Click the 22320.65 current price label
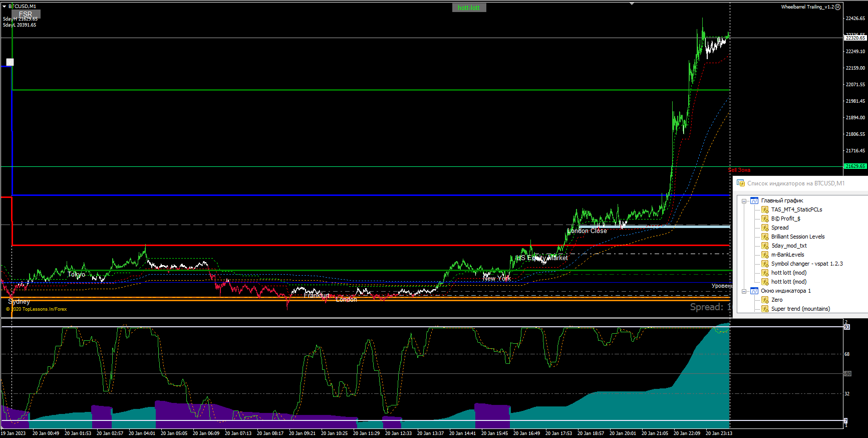This screenshot has height=438, width=868. (x=855, y=38)
